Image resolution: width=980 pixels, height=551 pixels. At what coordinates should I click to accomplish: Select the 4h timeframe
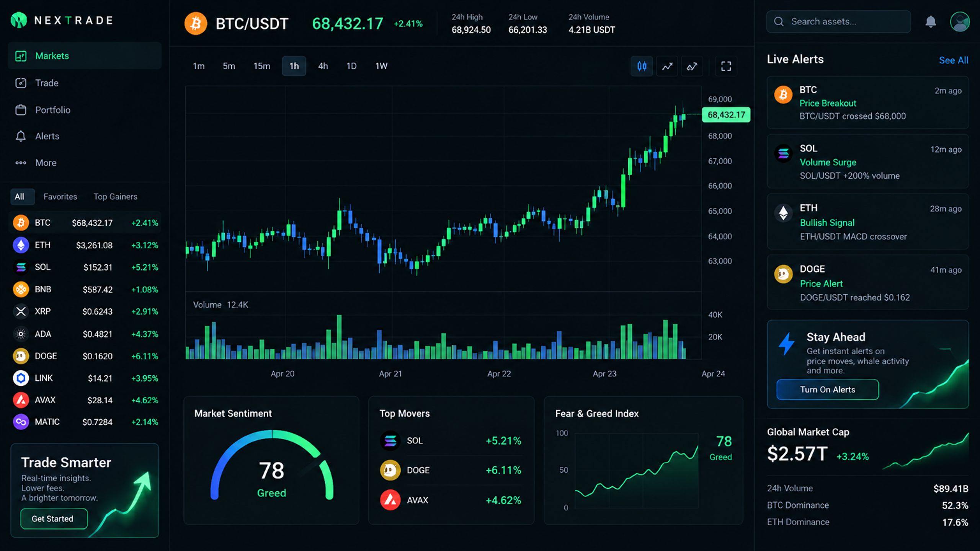(x=323, y=66)
